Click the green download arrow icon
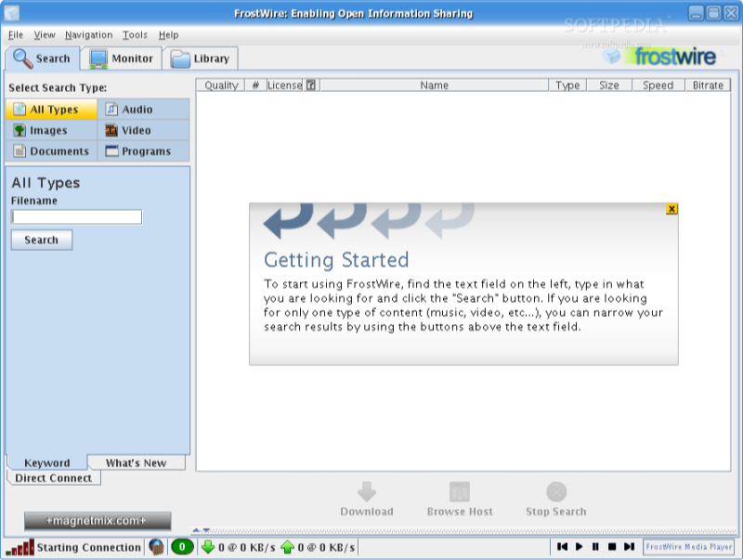The height and width of the screenshot is (560, 743). [208, 547]
